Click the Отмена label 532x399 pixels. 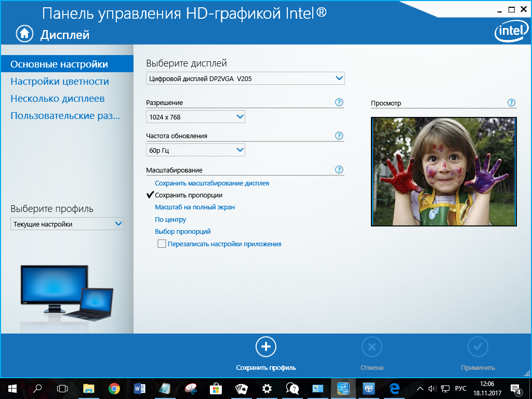point(372,368)
